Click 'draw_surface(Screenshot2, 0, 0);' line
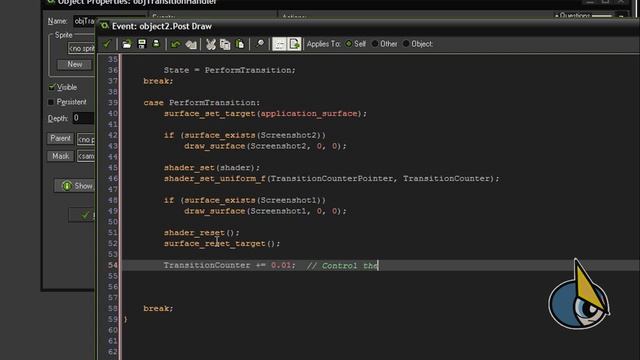This screenshot has height=360, width=640. [265, 146]
